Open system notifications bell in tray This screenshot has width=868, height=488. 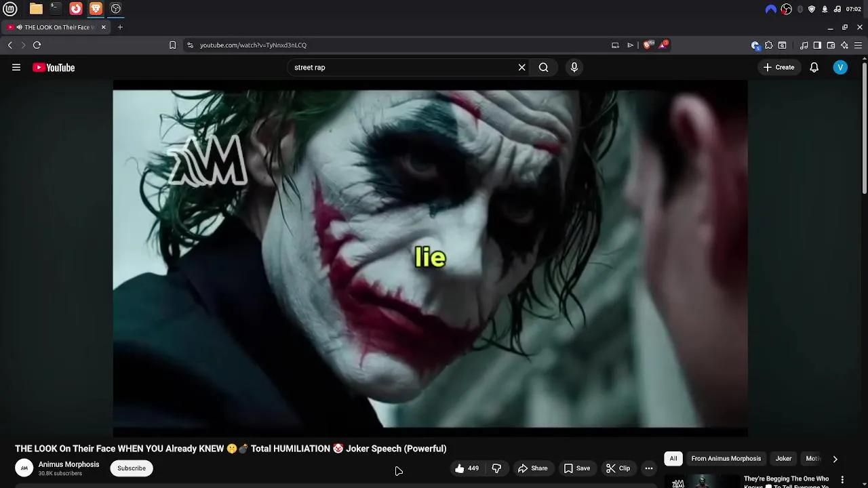[825, 9]
